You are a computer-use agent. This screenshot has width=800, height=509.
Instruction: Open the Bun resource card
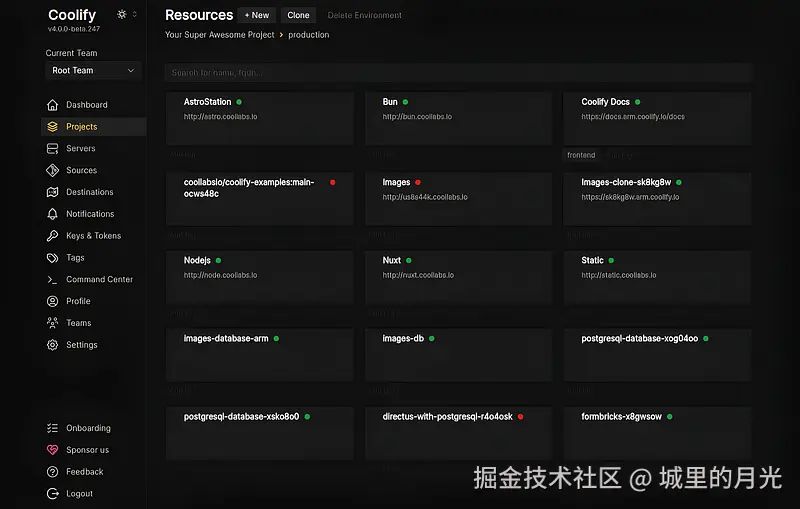pos(459,118)
